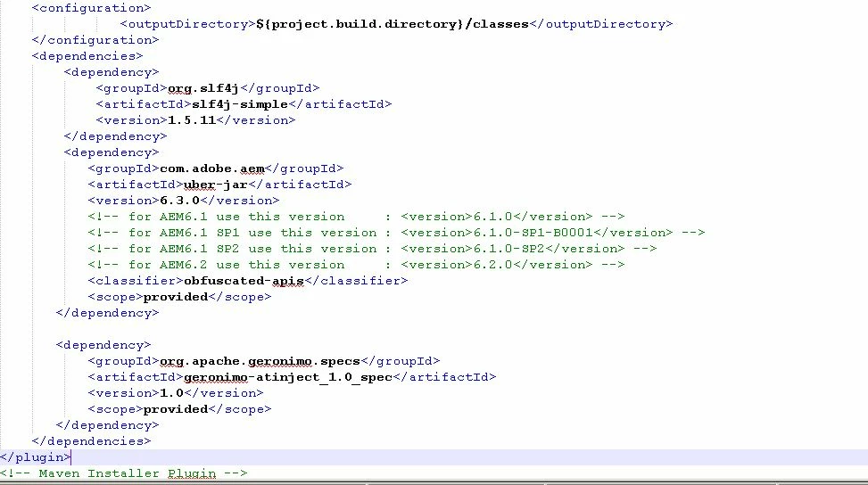Click the scope provided under version 1.0
This screenshot has width=868, height=485.
tap(176, 409)
